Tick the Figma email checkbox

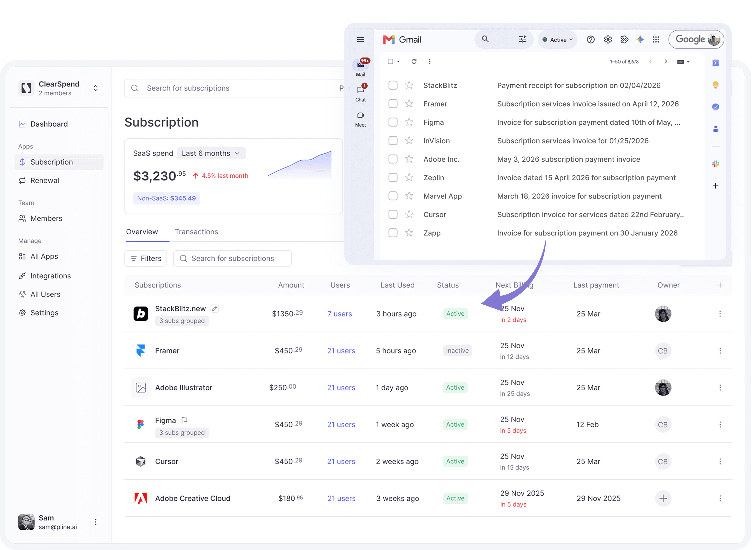pyautogui.click(x=393, y=122)
